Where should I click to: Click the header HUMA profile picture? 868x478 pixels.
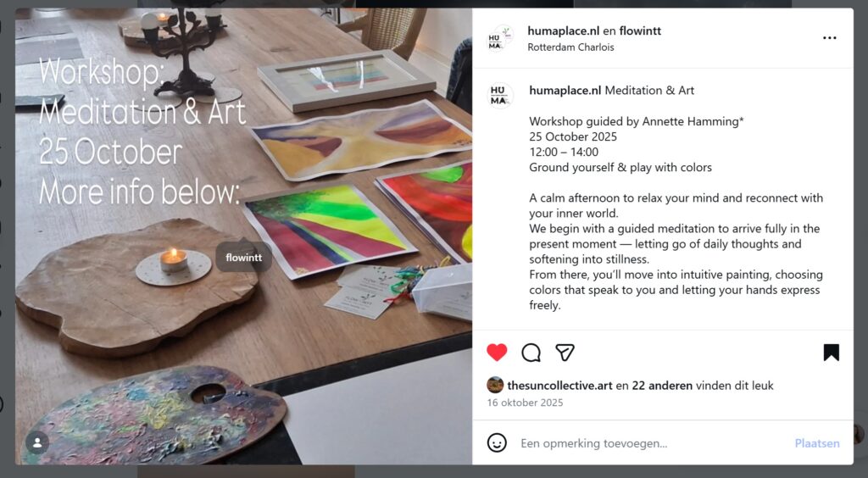click(500, 38)
